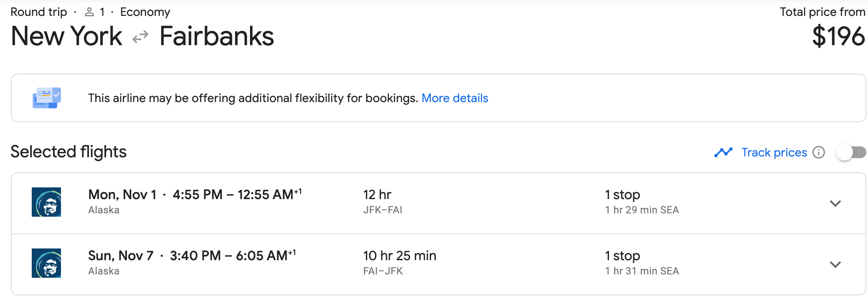Click the round-trip swap arrows icon

[x=140, y=37]
